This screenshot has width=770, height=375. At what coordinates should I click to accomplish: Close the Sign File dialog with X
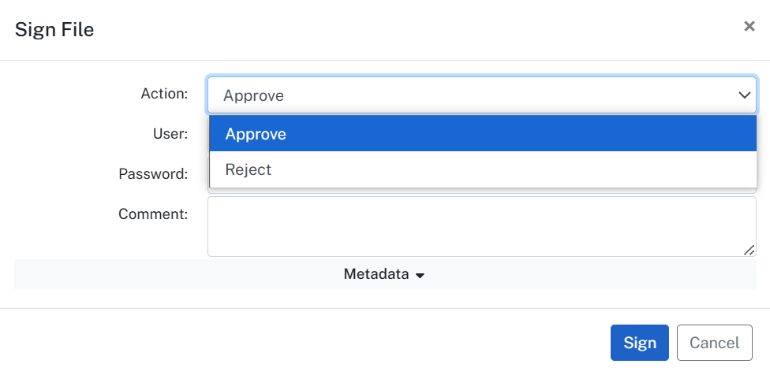pos(749,27)
